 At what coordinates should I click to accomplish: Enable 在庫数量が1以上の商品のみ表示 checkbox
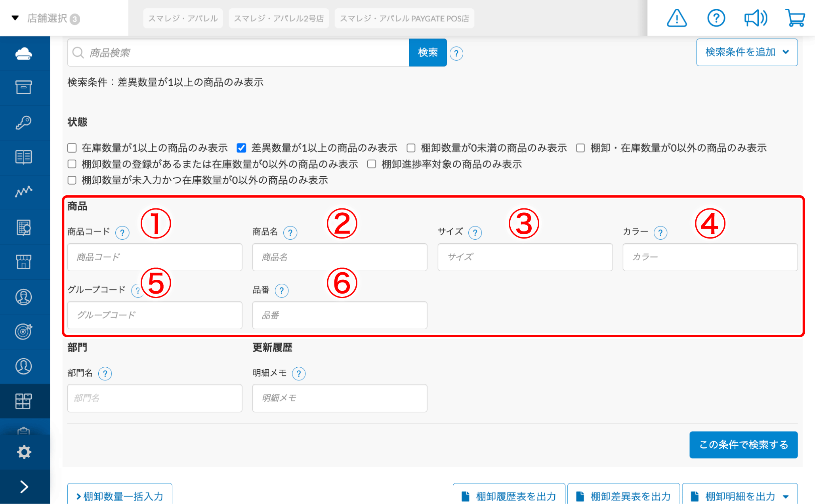point(72,148)
